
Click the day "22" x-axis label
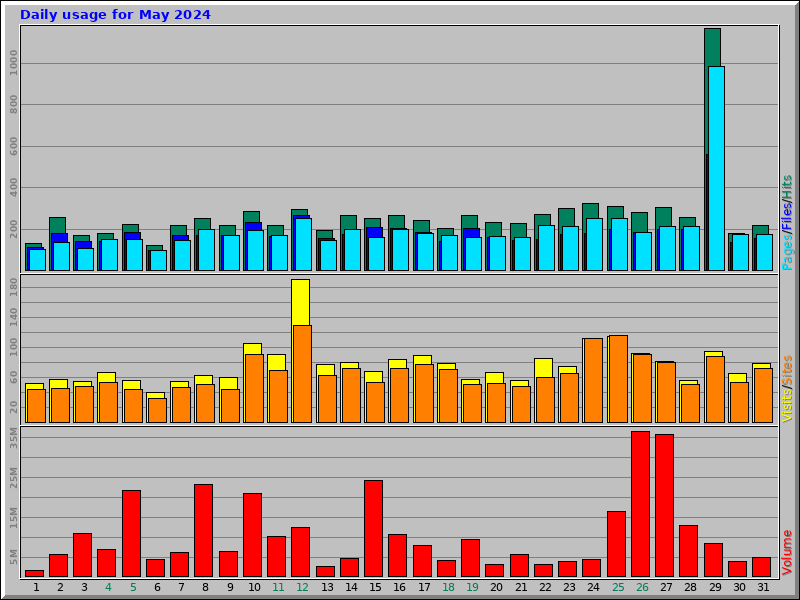point(545,587)
